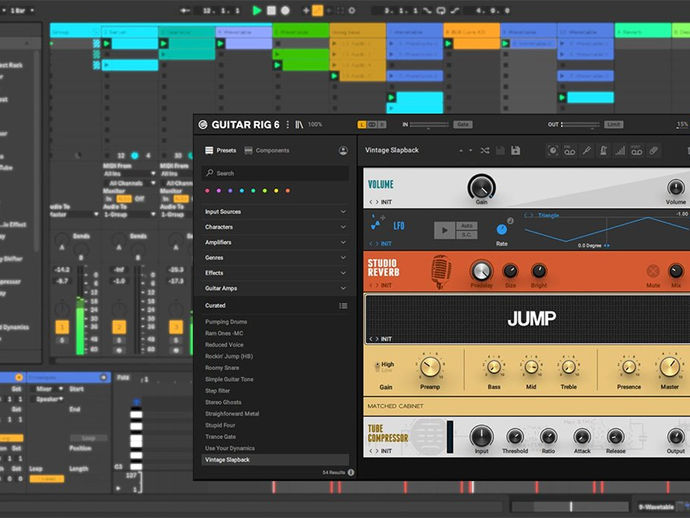Select the Rockin' Jump (HB) preset
This screenshot has width=690, height=518.
[x=229, y=356]
